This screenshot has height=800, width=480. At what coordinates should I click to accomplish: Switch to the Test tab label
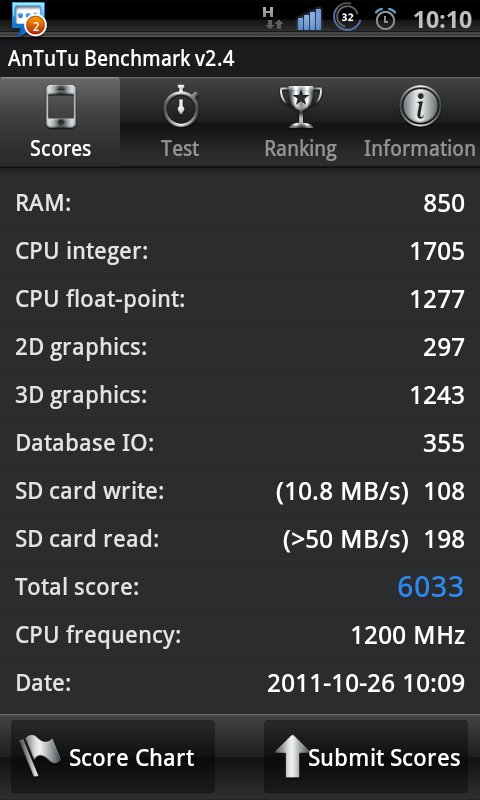[x=180, y=148]
